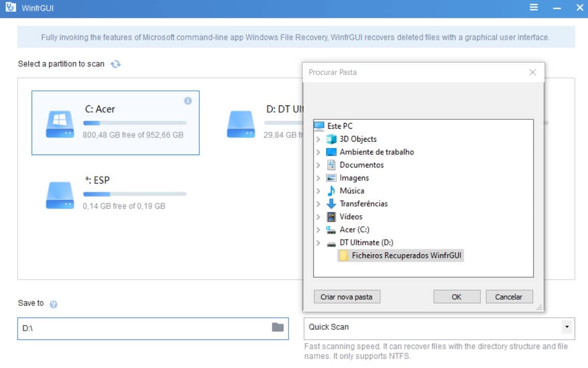This screenshot has width=588, height=368.
Task: Expand the 3D Objects tree node
Action: click(319, 139)
